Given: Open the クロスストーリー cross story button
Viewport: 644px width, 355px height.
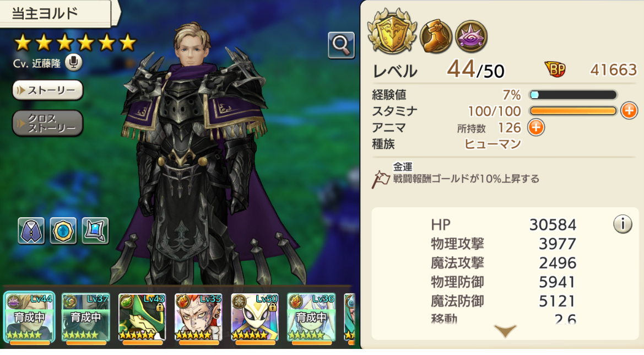Looking at the screenshot, I should pos(47,123).
